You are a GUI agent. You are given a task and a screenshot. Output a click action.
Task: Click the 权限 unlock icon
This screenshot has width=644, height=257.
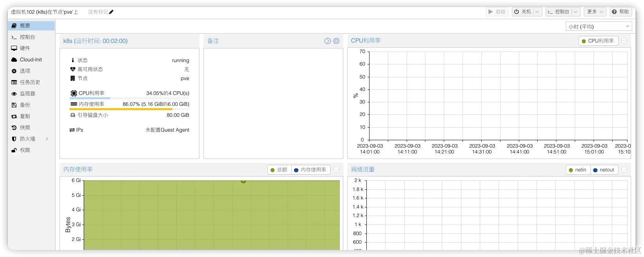click(x=14, y=150)
